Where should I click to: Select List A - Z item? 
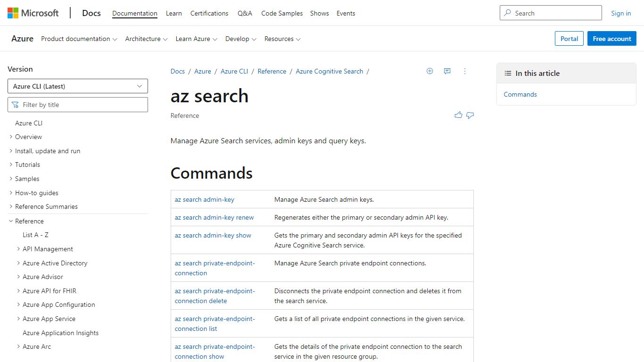coord(35,235)
